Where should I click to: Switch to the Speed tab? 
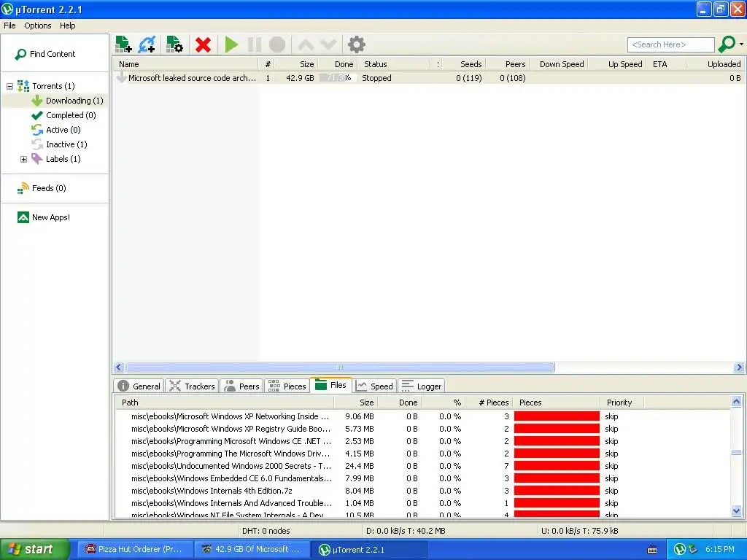374,386
